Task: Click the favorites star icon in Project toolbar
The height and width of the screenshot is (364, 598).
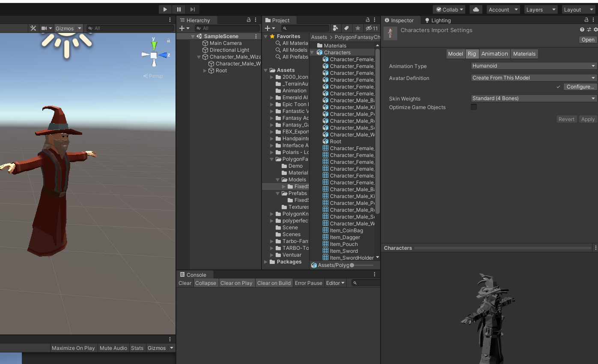Action: coord(358,28)
